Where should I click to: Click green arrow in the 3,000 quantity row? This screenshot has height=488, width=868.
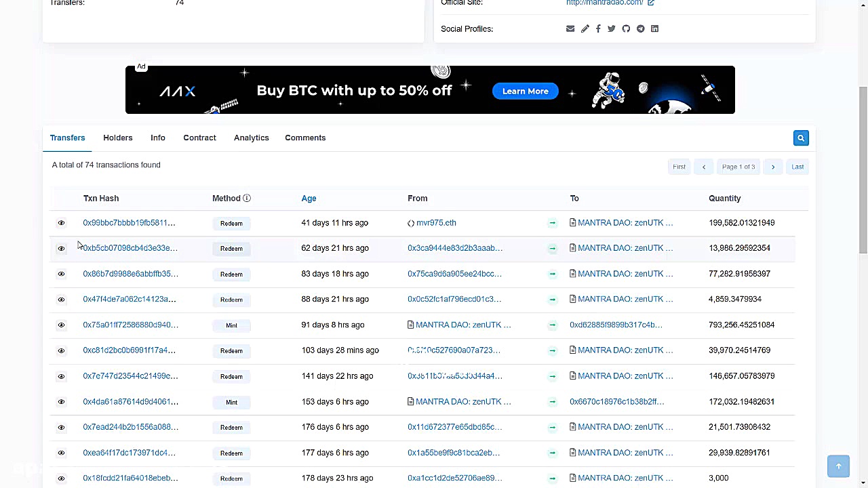552,479
